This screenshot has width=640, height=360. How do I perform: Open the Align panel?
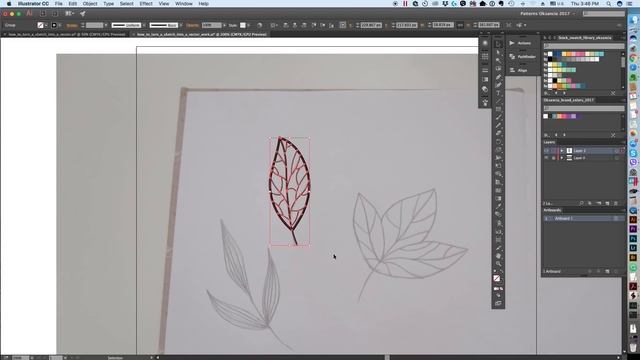(x=518, y=71)
